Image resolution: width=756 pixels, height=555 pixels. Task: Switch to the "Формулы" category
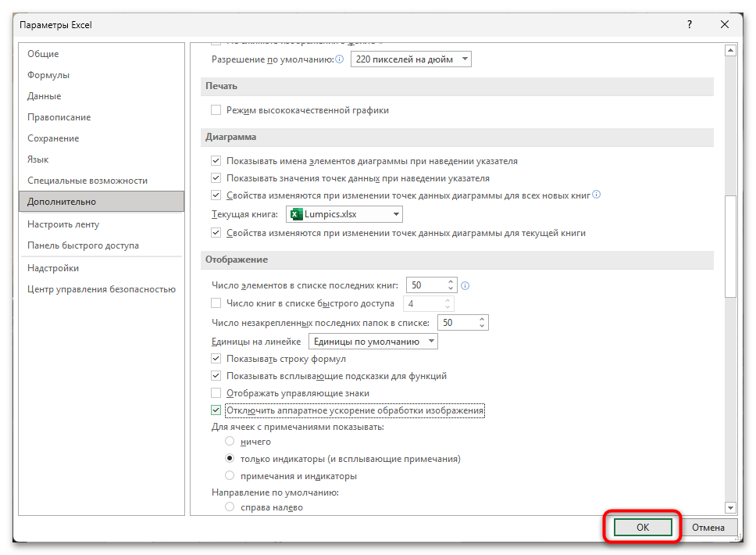pyautogui.click(x=48, y=75)
